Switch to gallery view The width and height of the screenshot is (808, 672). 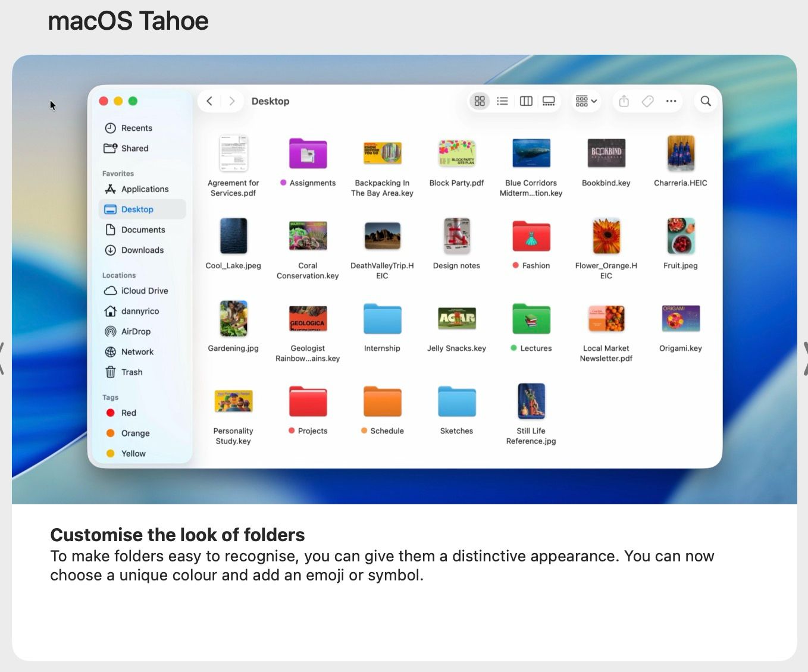pos(549,101)
